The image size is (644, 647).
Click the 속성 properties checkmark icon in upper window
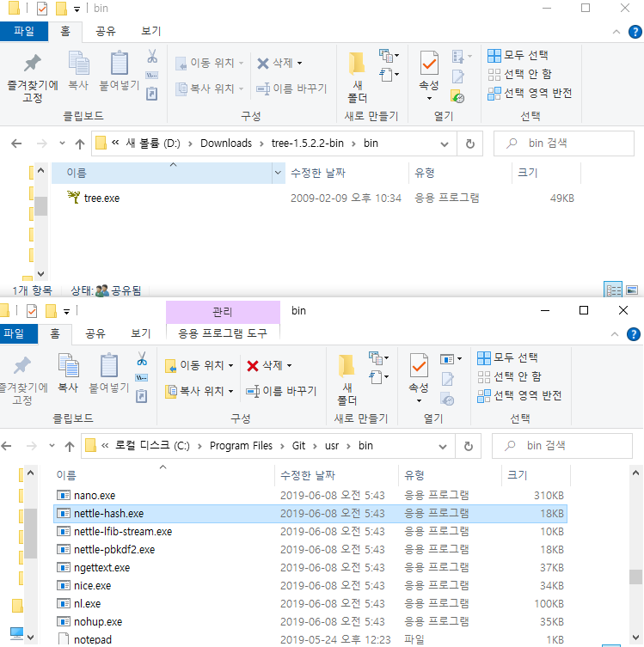(x=429, y=63)
